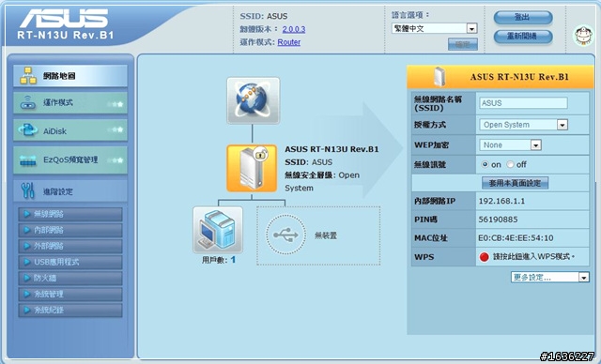Click the client count number 1

pos(233,260)
